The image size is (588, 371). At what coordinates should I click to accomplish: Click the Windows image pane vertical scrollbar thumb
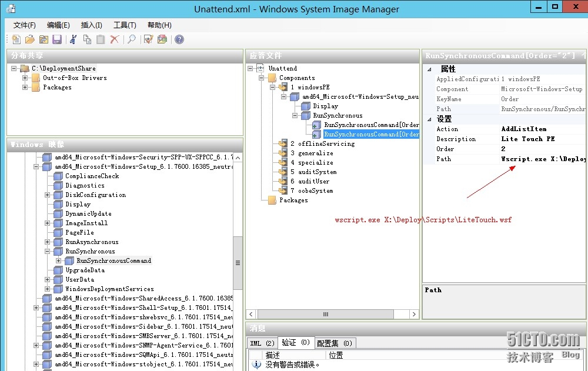238,263
